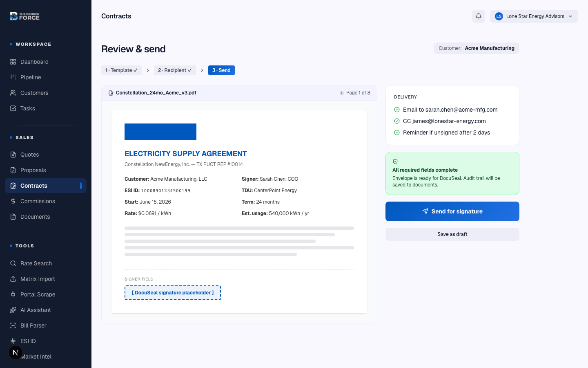Click the Matrix Import upload icon
Image resolution: width=588 pixels, height=368 pixels.
coord(13,279)
